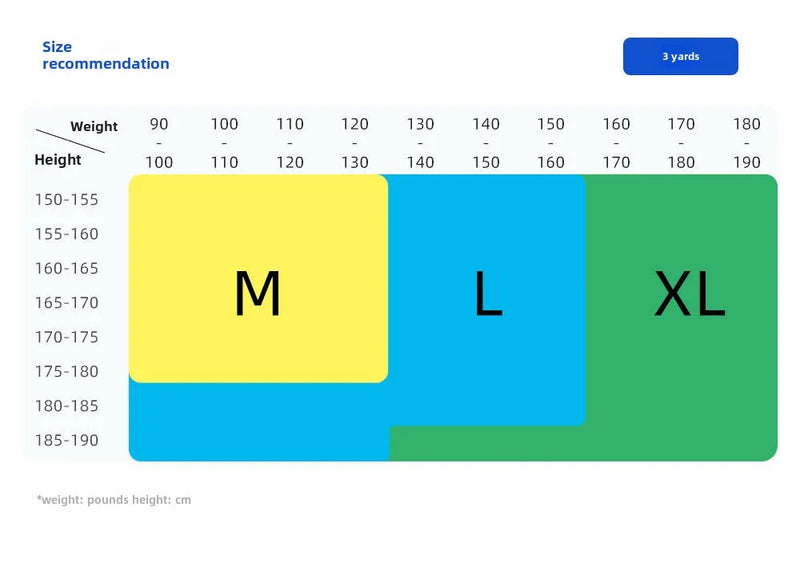Select the 130-140 weight column header

(x=420, y=143)
